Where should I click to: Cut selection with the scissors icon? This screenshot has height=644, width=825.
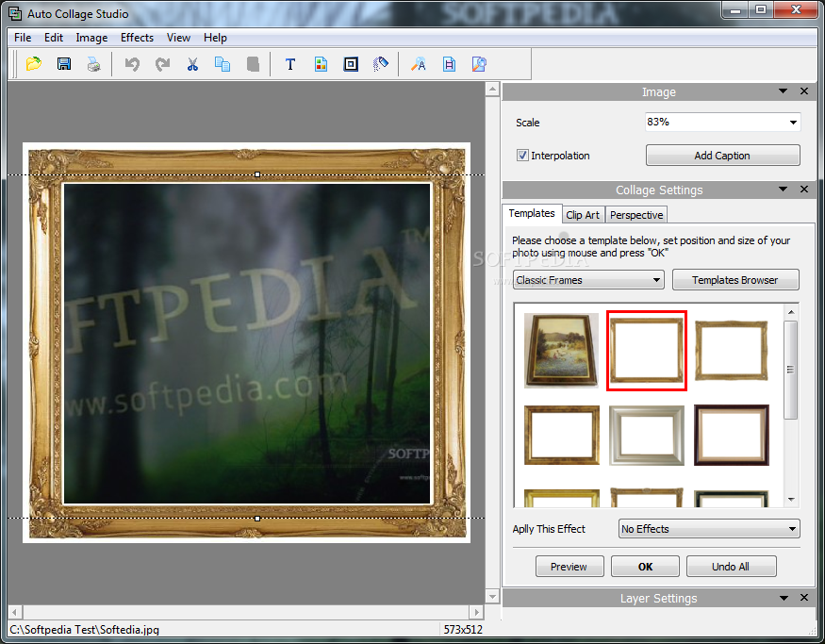tap(192, 64)
